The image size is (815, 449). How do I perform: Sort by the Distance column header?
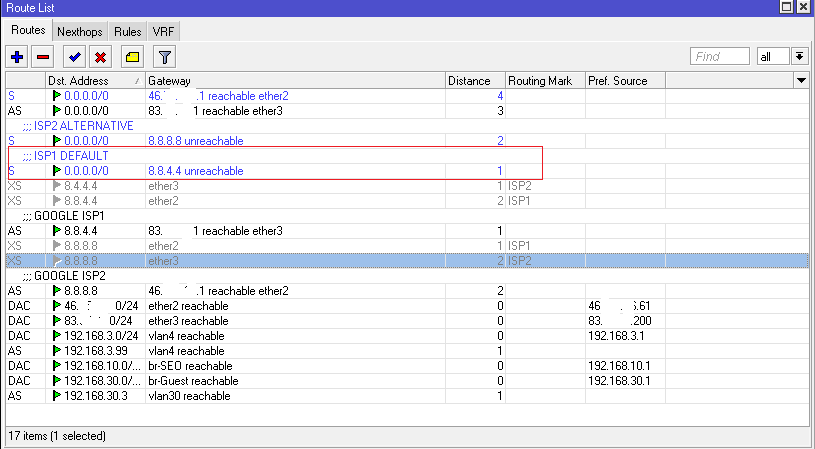click(470, 80)
